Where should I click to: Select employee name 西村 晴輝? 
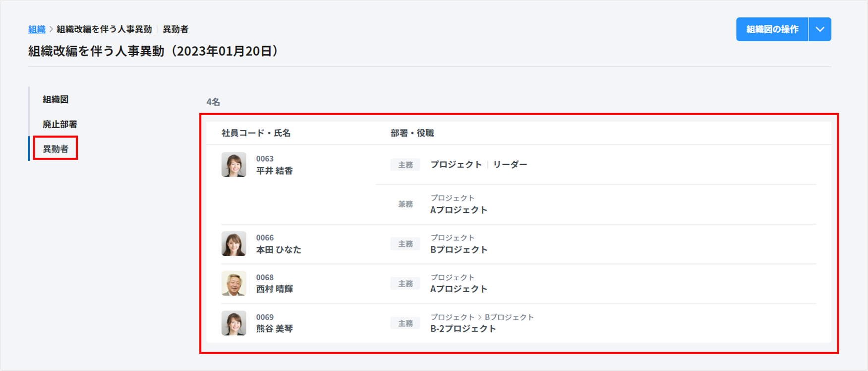click(x=274, y=289)
